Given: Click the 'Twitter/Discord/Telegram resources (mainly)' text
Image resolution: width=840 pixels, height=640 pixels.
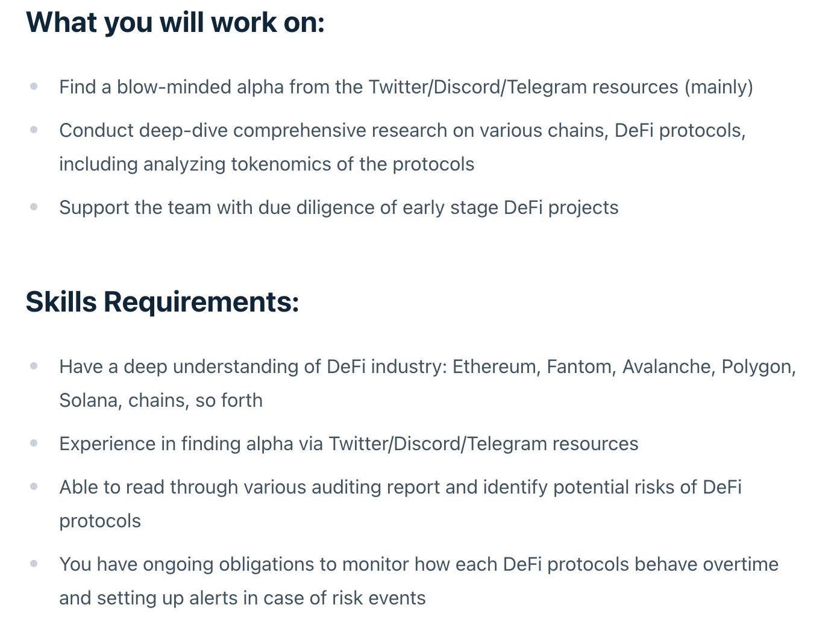Looking at the screenshot, I should click(x=561, y=87).
